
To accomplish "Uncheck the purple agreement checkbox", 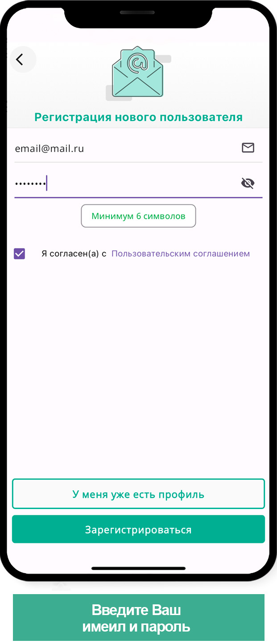I will [20, 254].
